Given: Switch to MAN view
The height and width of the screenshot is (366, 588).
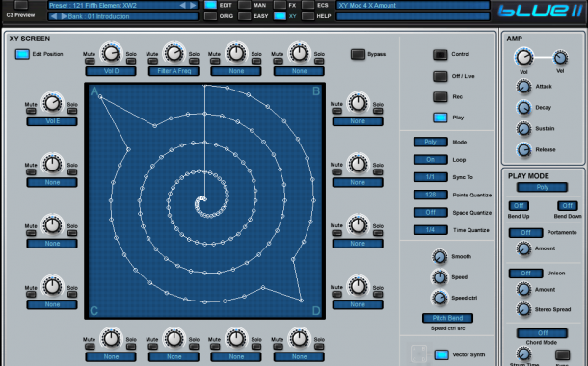Looking at the screenshot, I should tap(245, 5).
